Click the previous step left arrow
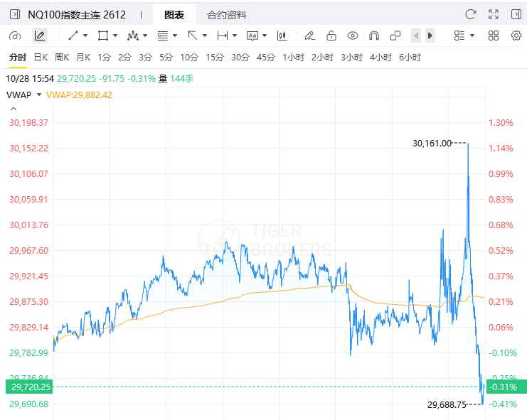This screenshot has width=527, height=420. [416, 36]
